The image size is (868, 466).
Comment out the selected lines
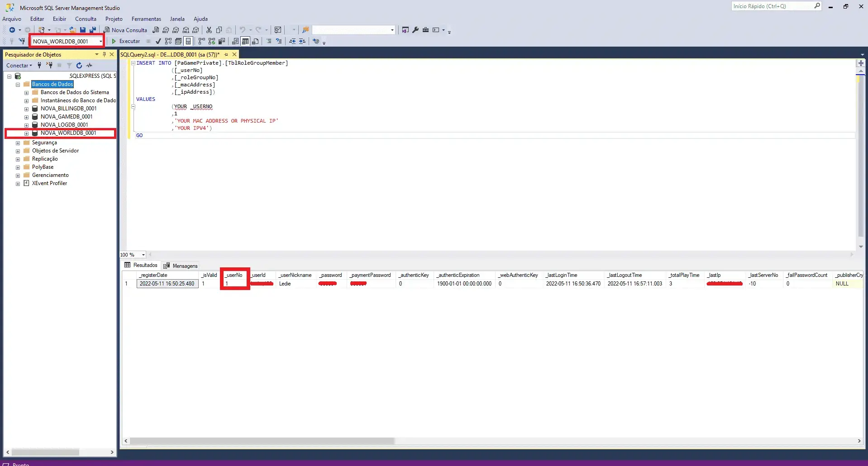tap(269, 41)
